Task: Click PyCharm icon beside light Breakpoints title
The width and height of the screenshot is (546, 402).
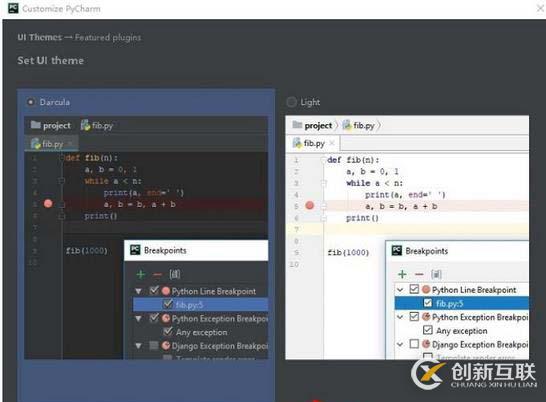Action: pos(397,250)
